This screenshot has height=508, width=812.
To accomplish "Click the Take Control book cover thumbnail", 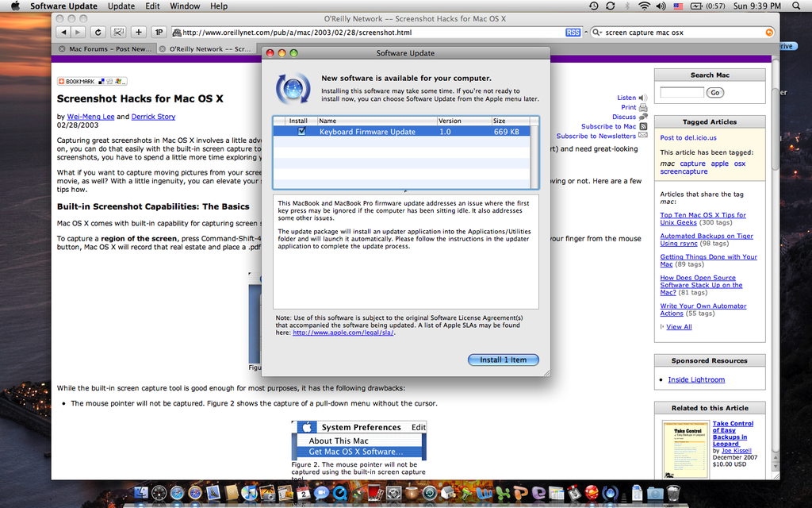I will click(x=686, y=450).
